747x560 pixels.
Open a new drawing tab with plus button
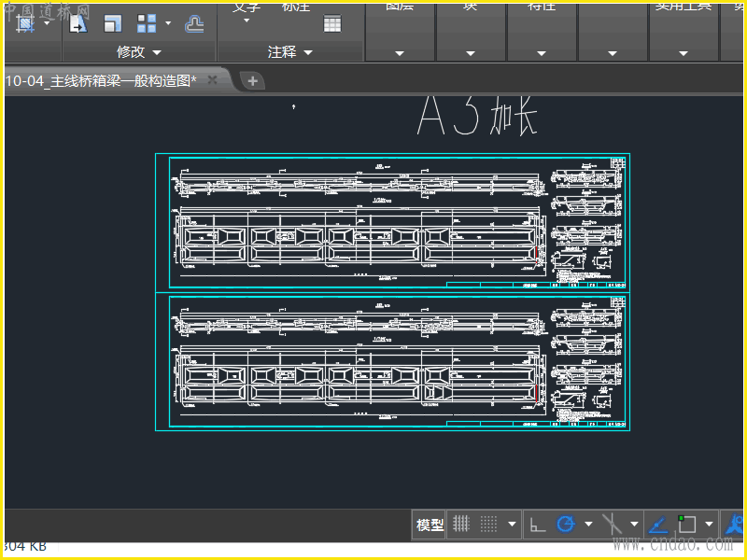pyautogui.click(x=252, y=81)
